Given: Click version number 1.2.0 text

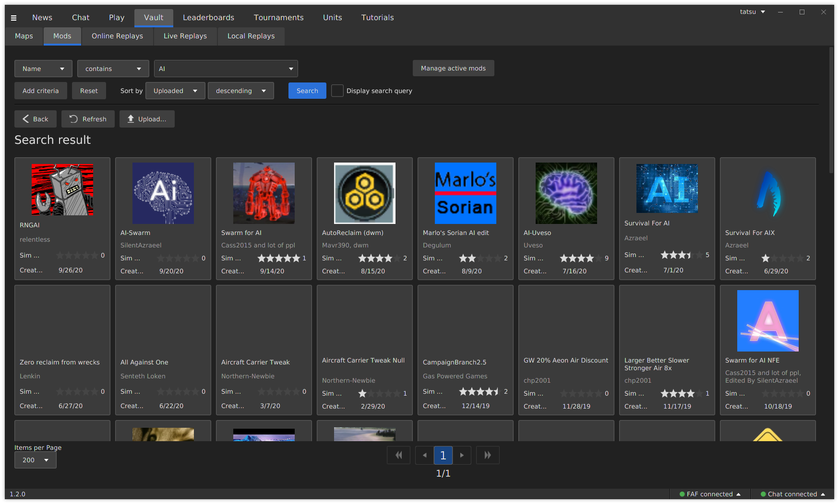Looking at the screenshot, I should click(x=18, y=494).
